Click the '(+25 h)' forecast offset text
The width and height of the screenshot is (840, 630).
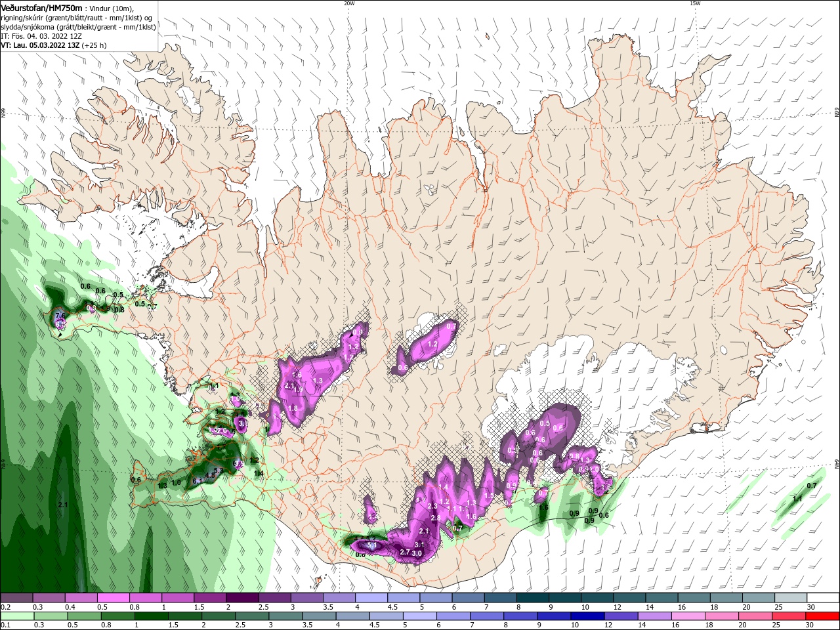click(x=94, y=45)
